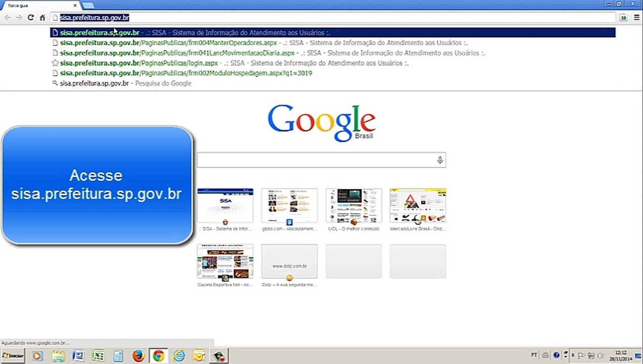This screenshot has width=643, height=364.
Task: Click the network tray icon
Action: pos(590,355)
